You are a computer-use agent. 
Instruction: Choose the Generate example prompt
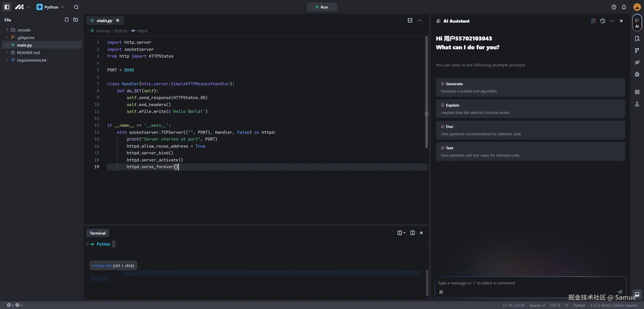click(530, 87)
